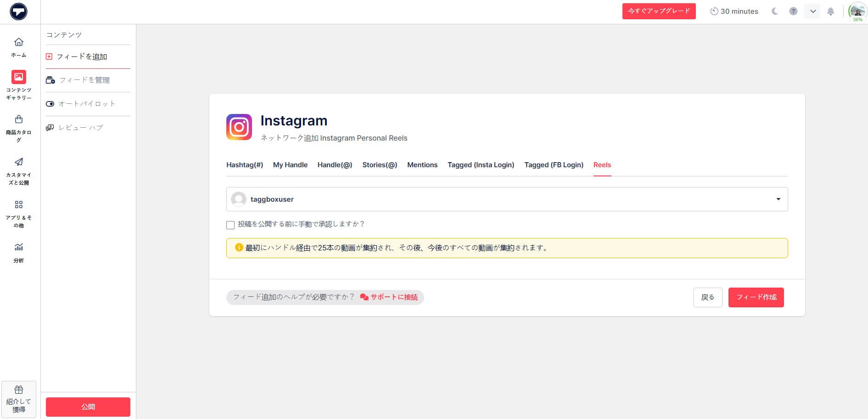Open the サポートに接続 link
Image resolution: width=868 pixels, height=419 pixels.
point(394,297)
